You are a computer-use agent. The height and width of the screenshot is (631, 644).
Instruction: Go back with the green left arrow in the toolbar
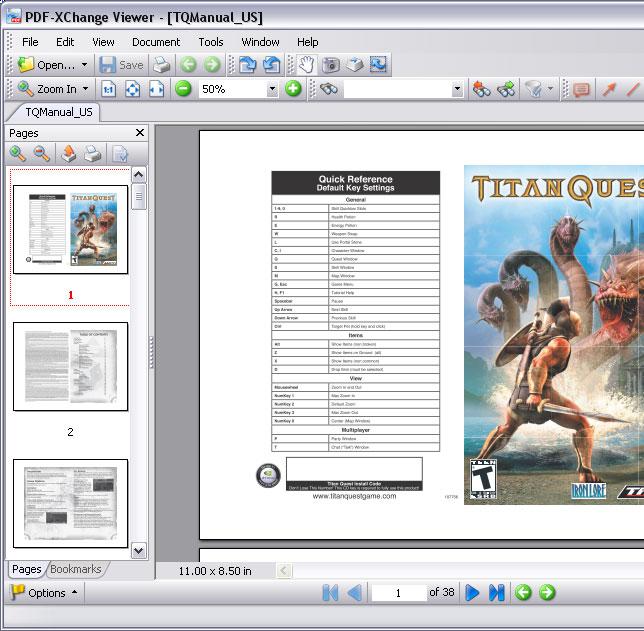click(x=189, y=65)
